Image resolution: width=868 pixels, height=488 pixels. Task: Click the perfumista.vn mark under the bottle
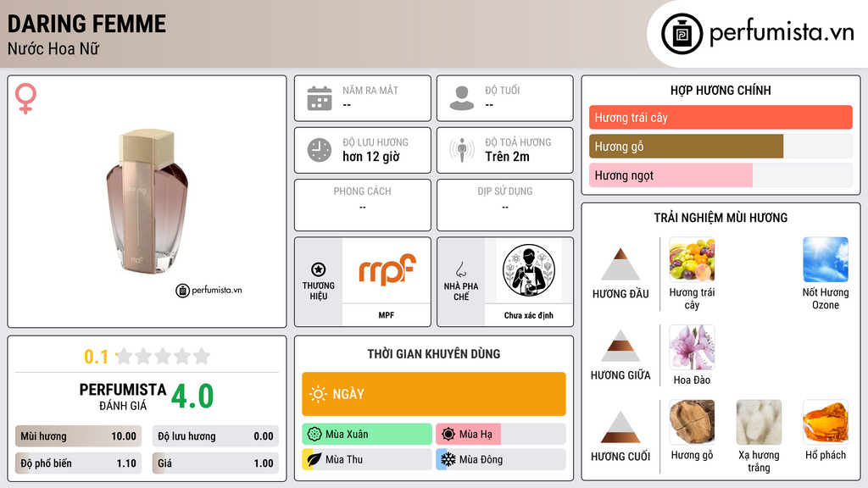209,290
